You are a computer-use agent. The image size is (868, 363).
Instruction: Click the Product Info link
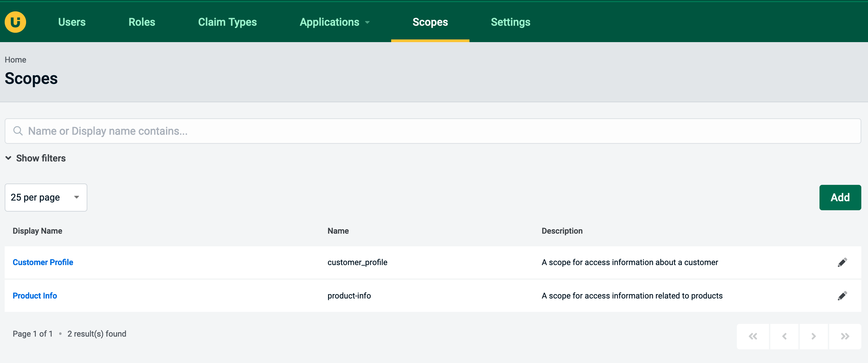click(35, 295)
